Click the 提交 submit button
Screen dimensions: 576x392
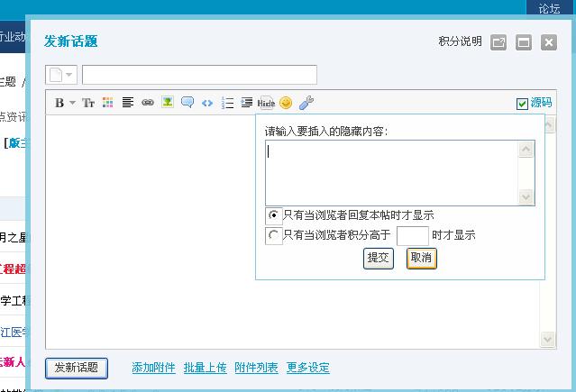coord(379,258)
